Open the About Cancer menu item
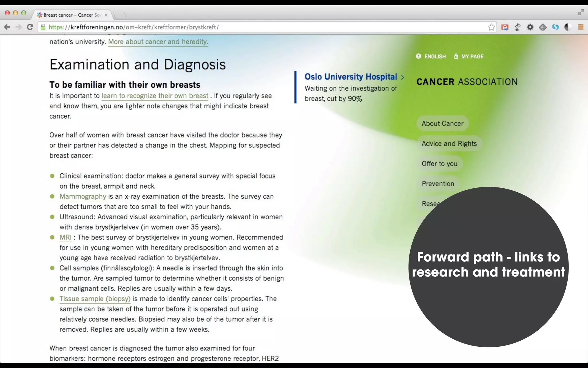The width and height of the screenshot is (588, 368). coord(442,123)
